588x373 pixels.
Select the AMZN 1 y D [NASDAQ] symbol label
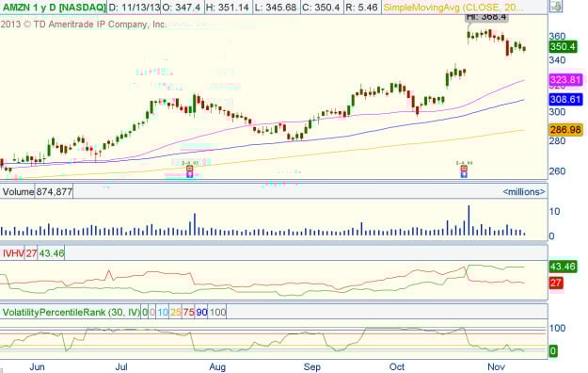(x=54, y=8)
